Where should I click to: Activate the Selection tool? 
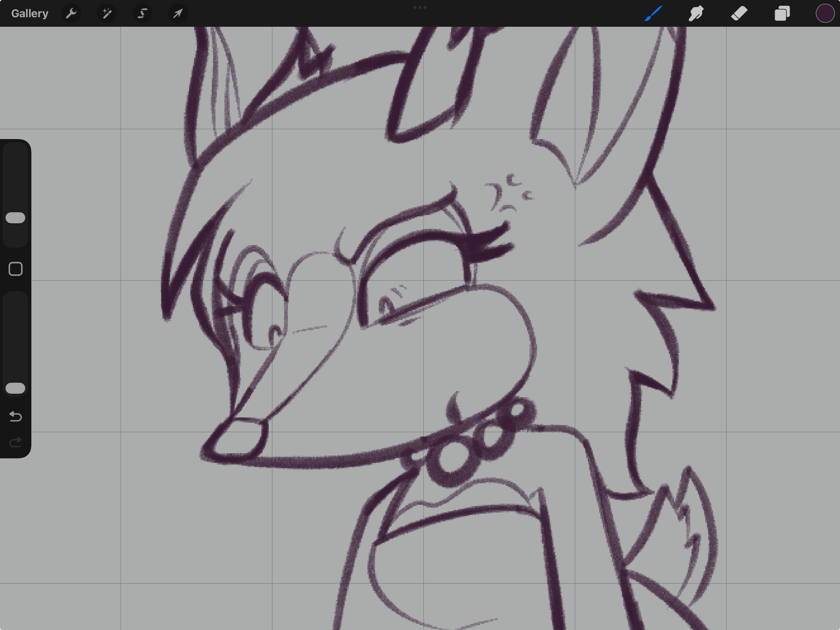[x=142, y=14]
